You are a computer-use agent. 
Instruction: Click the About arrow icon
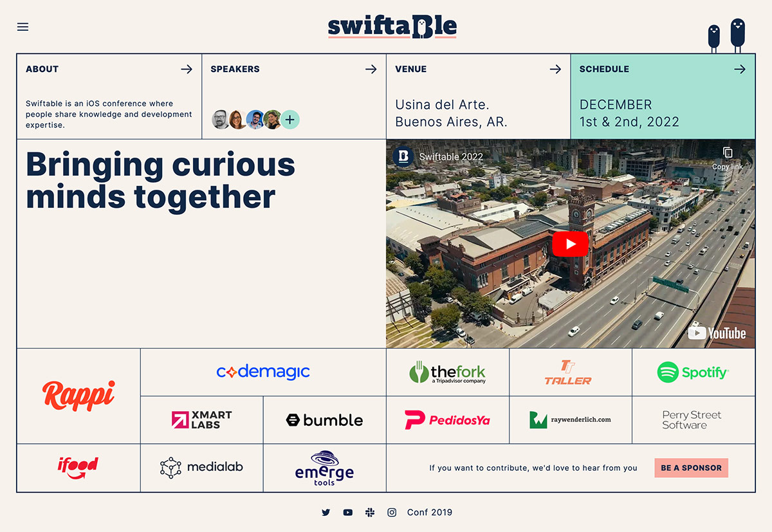[187, 69]
